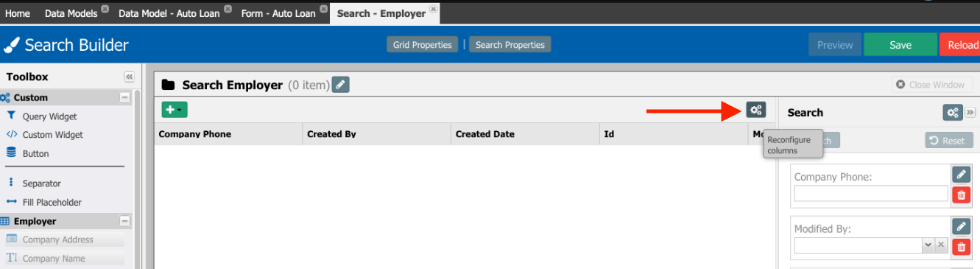Click into Company Phone input field
The width and height of the screenshot is (980, 269).
[x=871, y=193]
